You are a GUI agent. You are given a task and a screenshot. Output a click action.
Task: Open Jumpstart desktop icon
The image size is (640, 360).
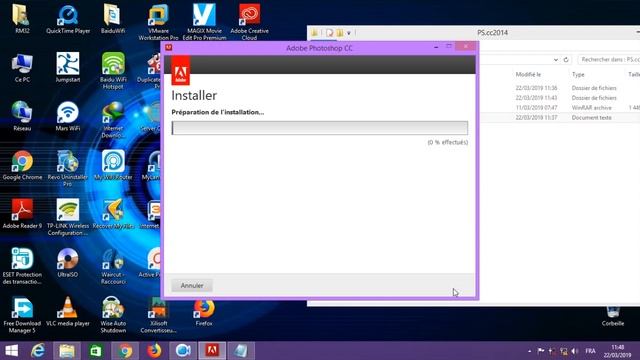(x=68, y=68)
